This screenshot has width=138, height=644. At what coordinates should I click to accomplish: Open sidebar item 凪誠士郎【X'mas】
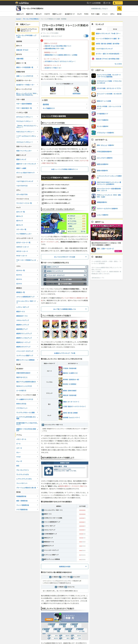[x=27, y=50]
